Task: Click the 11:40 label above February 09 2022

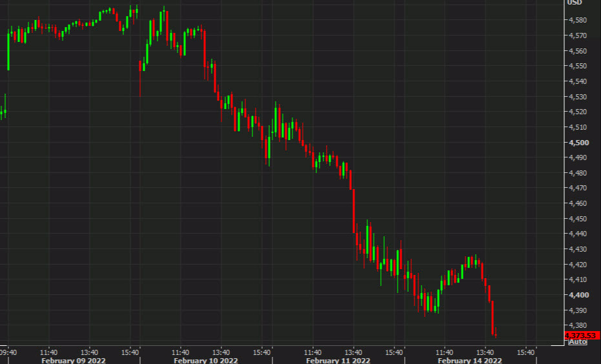Action: [48, 352]
